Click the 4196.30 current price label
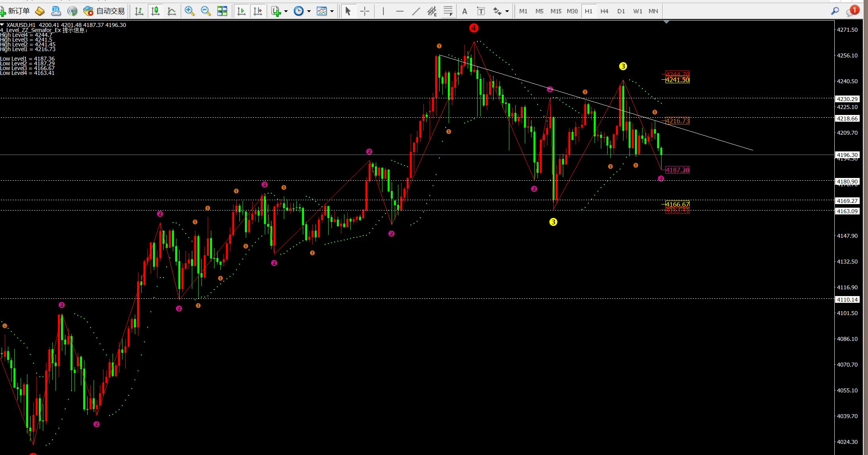This screenshot has width=868, height=455. pos(847,155)
